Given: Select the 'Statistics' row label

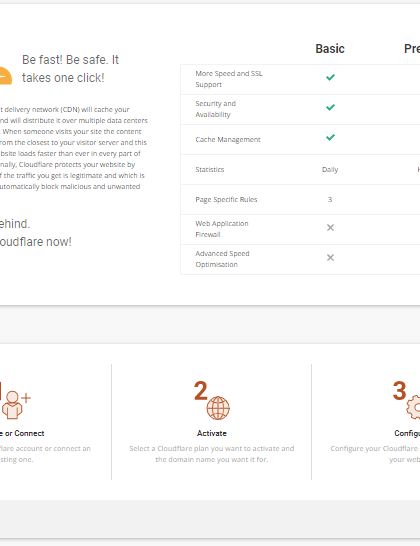Looking at the screenshot, I should tap(210, 170).
